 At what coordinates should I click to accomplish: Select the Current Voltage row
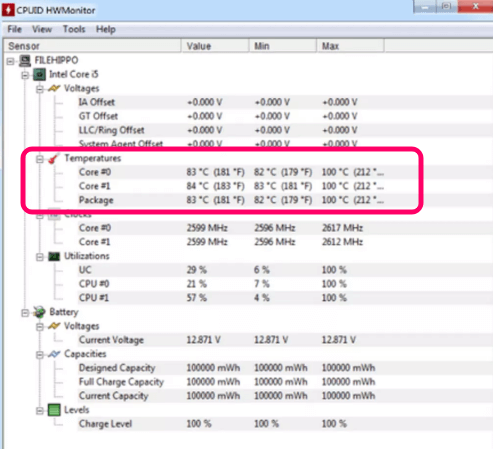[285, 340]
